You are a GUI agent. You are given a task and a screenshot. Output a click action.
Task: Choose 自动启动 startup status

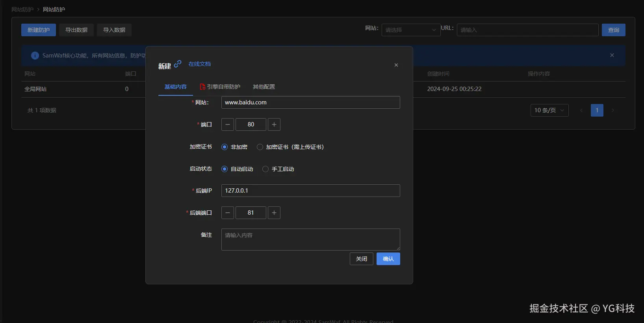[237, 169]
